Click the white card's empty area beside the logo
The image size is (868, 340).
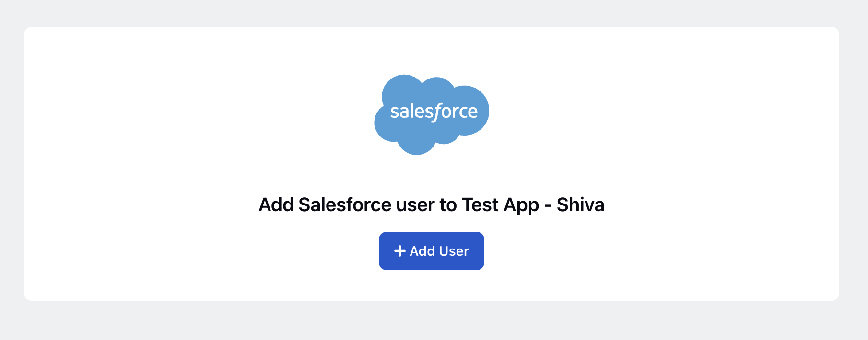(192, 115)
